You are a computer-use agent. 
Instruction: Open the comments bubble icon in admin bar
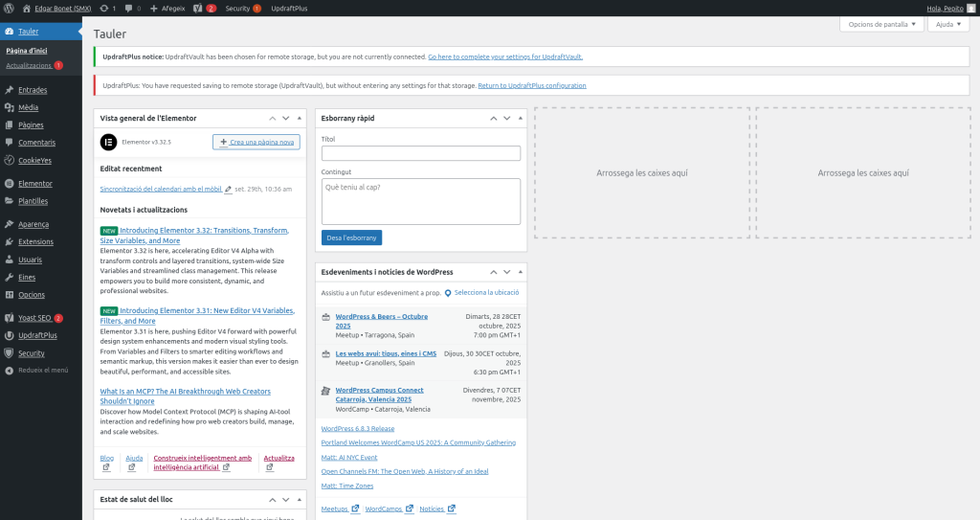(x=129, y=8)
